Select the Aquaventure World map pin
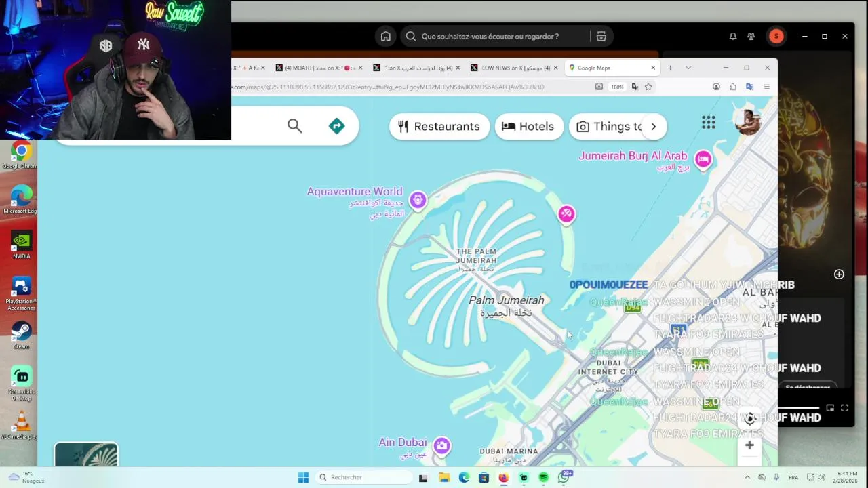This screenshot has height=488, width=868. tap(418, 200)
